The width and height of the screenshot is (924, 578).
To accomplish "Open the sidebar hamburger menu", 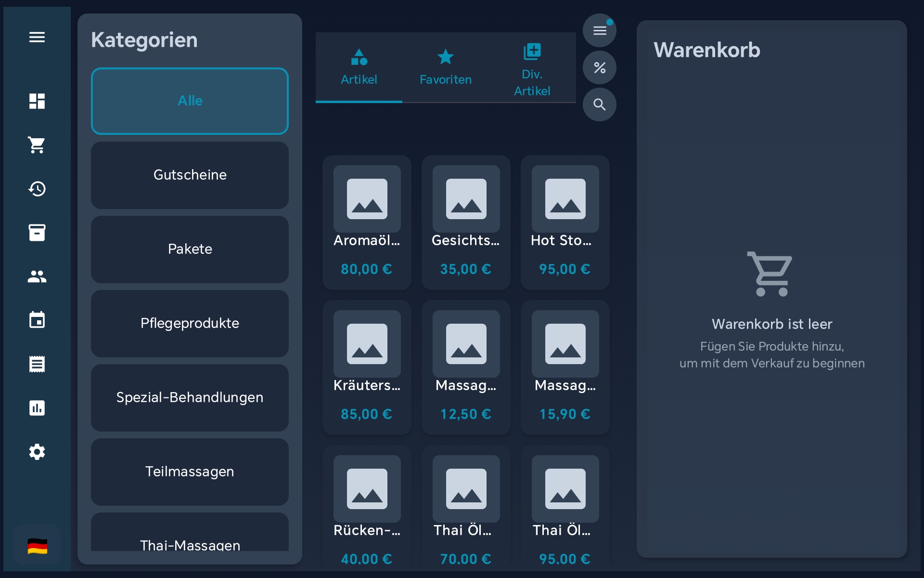I will click(x=37, y=37).
